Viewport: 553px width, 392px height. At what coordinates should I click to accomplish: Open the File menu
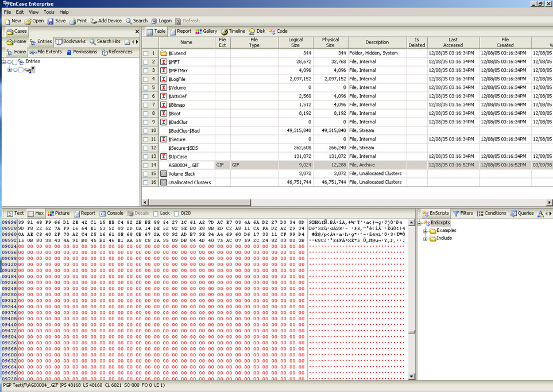point(7,12)
